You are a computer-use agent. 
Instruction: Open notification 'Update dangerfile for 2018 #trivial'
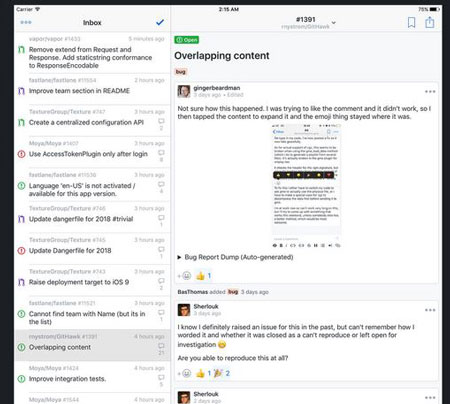tap(92, 217)
